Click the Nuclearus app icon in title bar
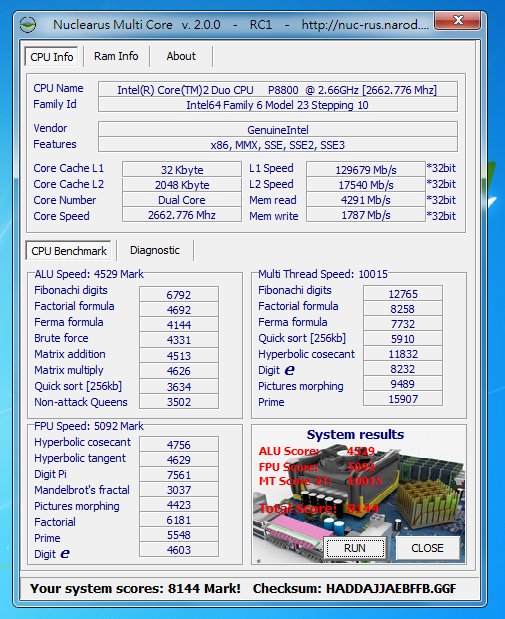Viewport: 505px width, 619px height. click(28, 25)
